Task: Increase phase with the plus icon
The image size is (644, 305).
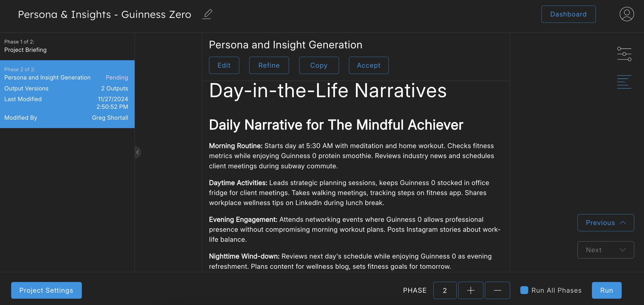Action: tap(471, 290)
